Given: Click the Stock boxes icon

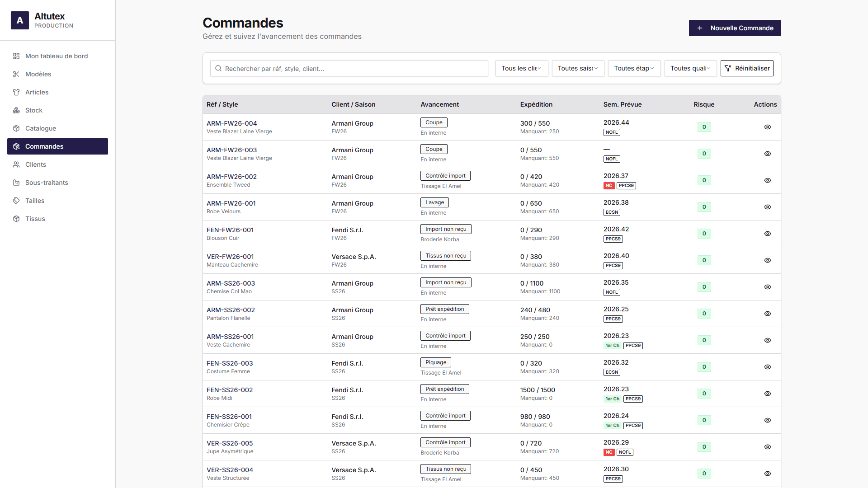Looking at the screenshot, I should tap(16, 110).
